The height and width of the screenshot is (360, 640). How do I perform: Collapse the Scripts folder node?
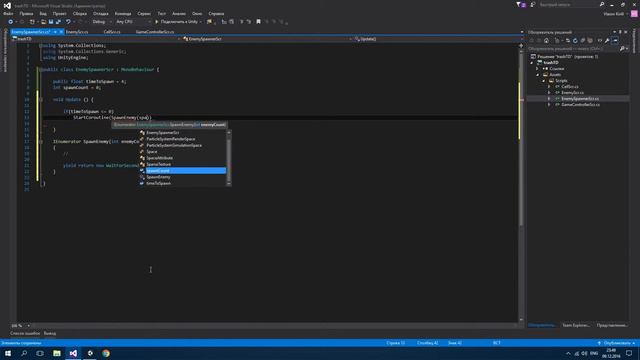[544, 81]
